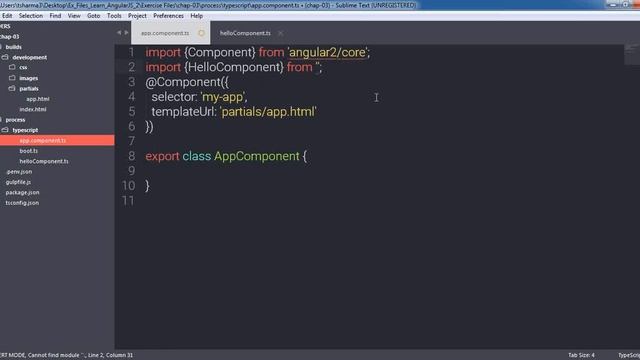Screen dimensions: 640x360
Task: Open the Selection menu
Action: point(31,16)
